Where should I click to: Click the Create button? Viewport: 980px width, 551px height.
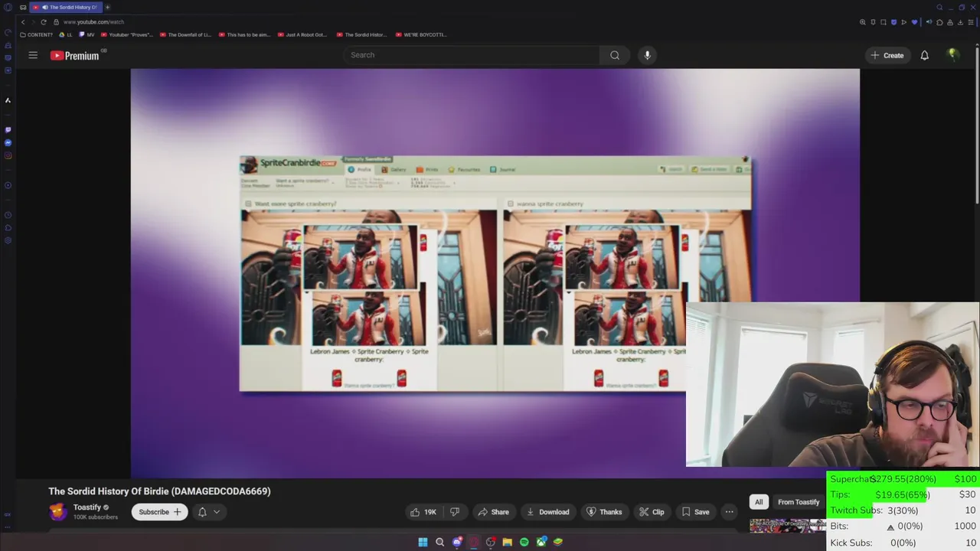click(x=887, y=55)
